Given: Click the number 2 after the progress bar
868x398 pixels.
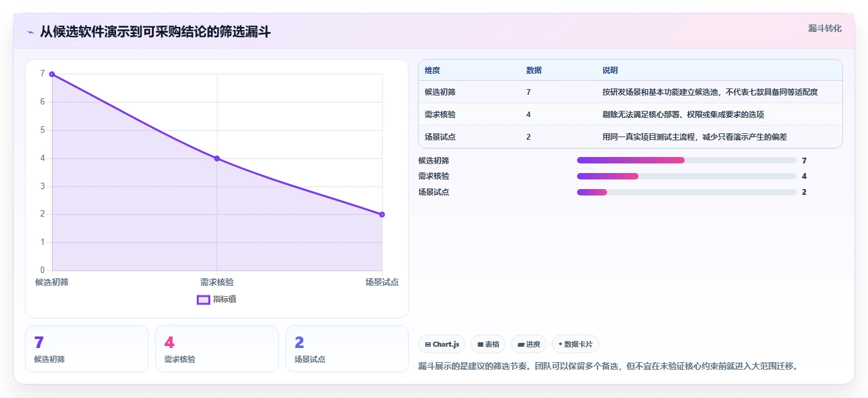Looking at the screenshot, I should coord(804,192).
